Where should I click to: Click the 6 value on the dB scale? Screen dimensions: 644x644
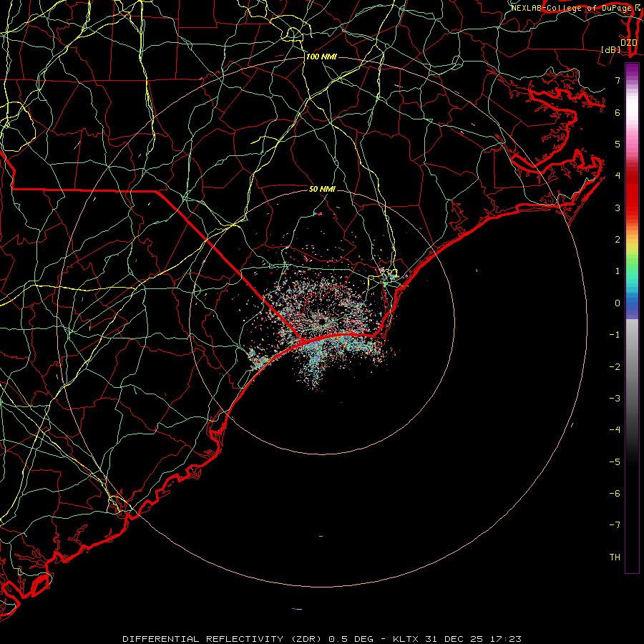[618, 112]
